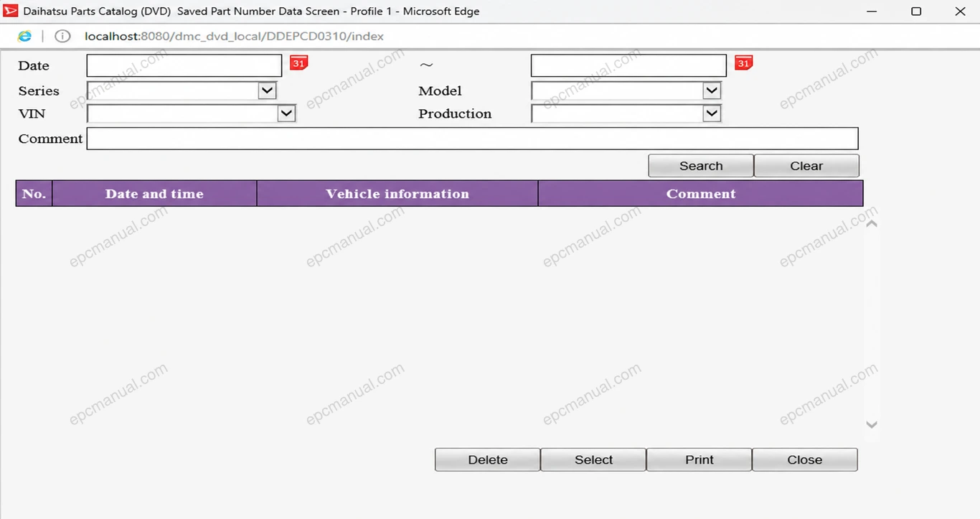The image size is (980, 519).
Task: Click the 'Comment' column header
Action: (x=701, y=194)
